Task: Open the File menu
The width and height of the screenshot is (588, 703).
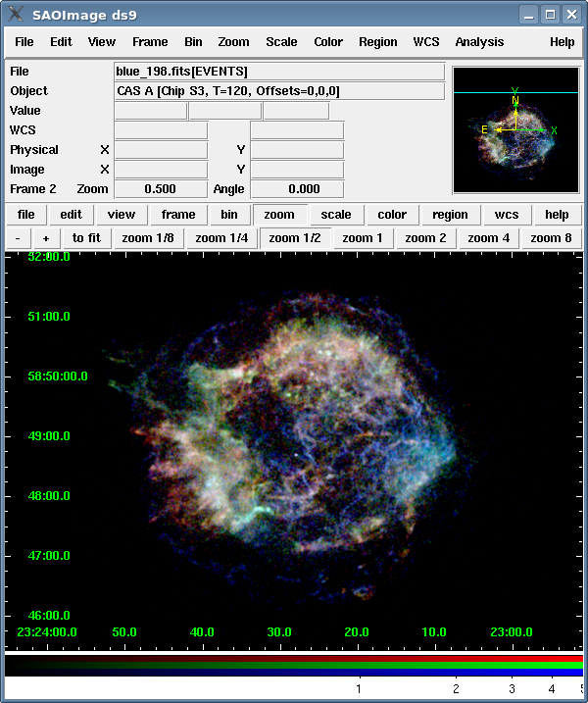Action: [x=24, y=42]
